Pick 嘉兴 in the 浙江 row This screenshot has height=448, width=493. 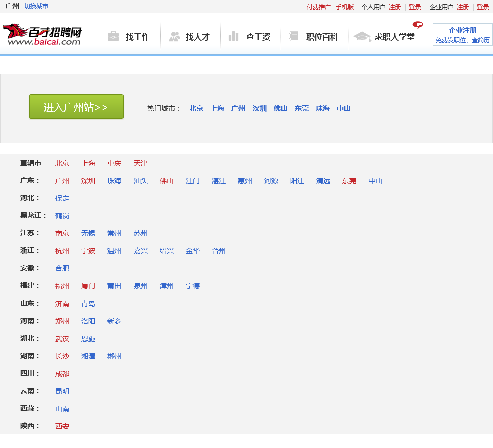[x=140, y=251]
